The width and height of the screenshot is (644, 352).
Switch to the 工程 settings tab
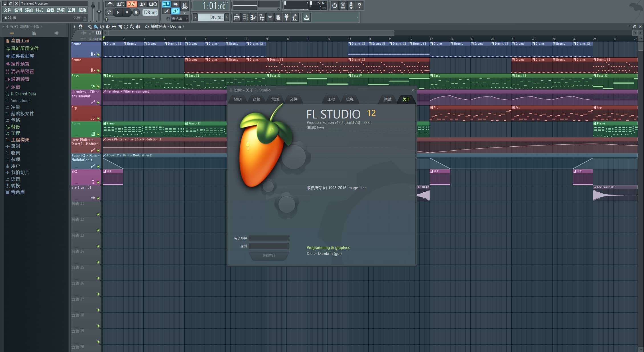pos(331,99)
